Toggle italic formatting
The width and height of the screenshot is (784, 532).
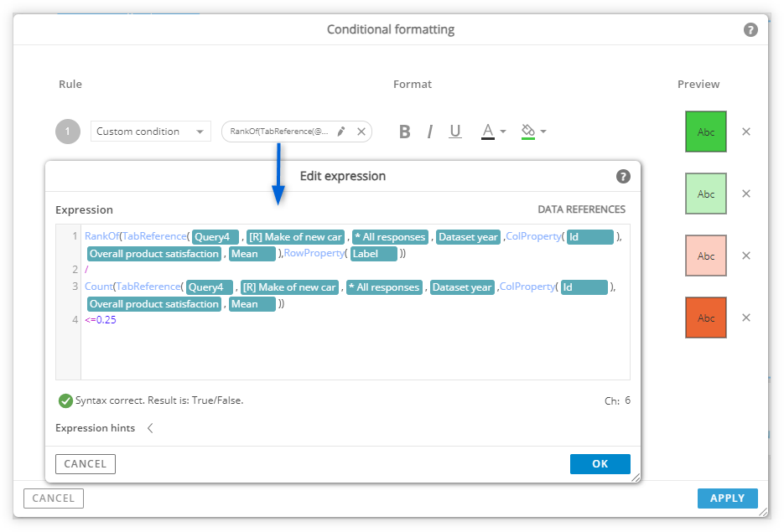[429, 132]
